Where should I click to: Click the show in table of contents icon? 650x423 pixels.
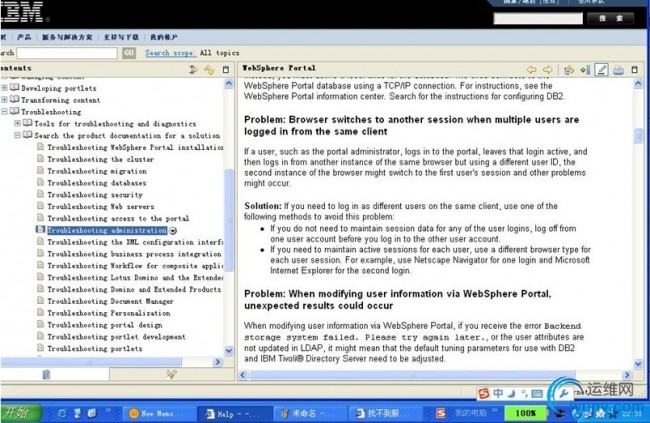click(569, 70)
